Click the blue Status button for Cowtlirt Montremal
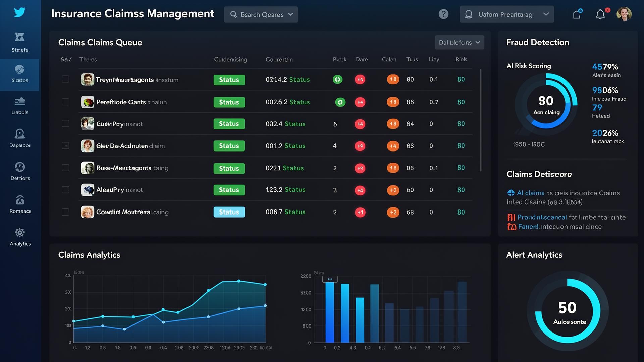This screenshot has width=644, height=362. [x=229, y=212]
